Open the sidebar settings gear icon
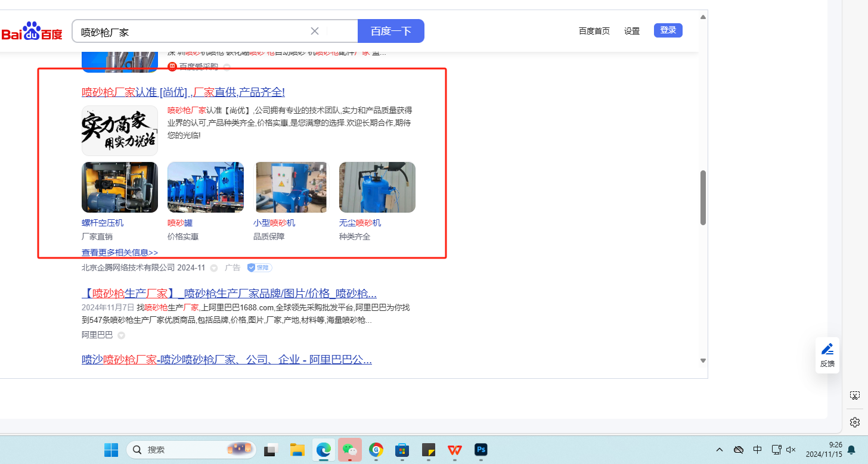868x464 pixels. (854, 422)
